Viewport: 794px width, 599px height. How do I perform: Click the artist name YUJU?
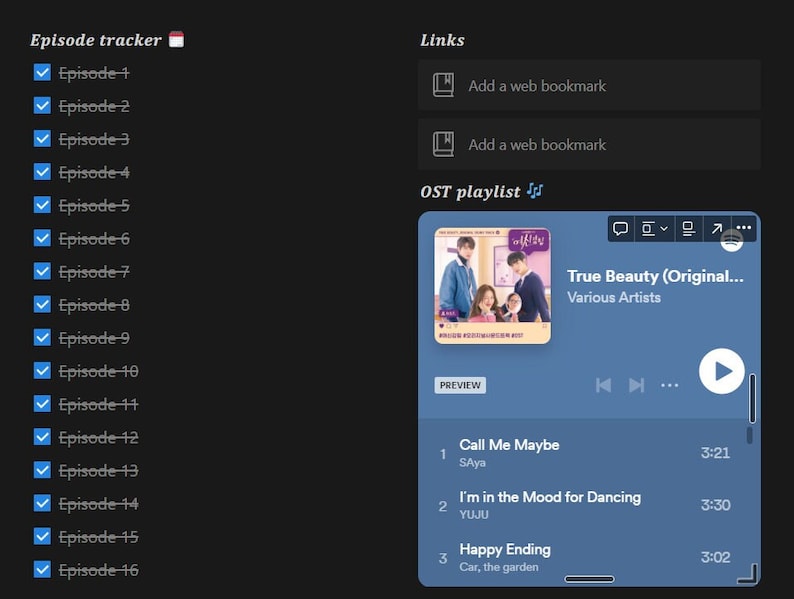[x=474, y=514]
